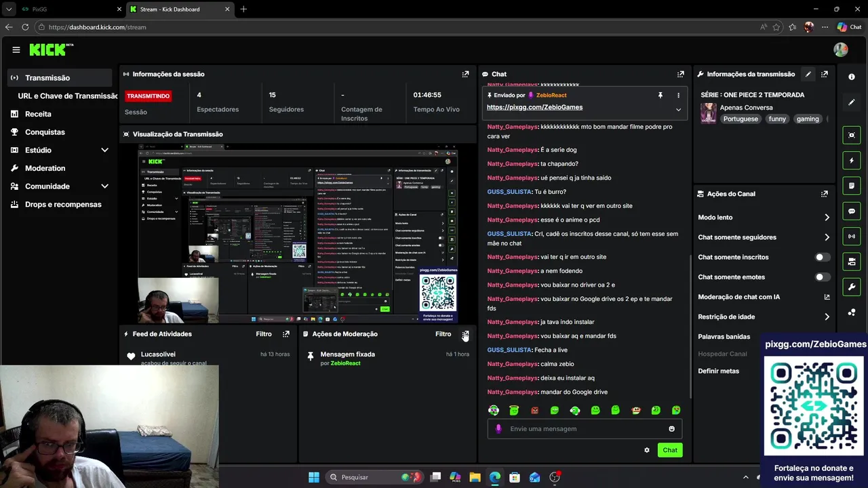Open the Windows Start menu

313,477
